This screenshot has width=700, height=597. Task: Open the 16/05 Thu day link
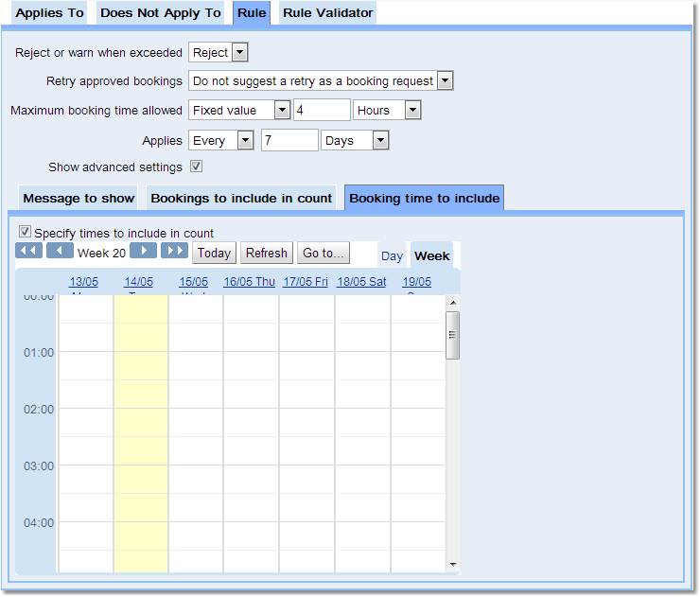[249, 282]
